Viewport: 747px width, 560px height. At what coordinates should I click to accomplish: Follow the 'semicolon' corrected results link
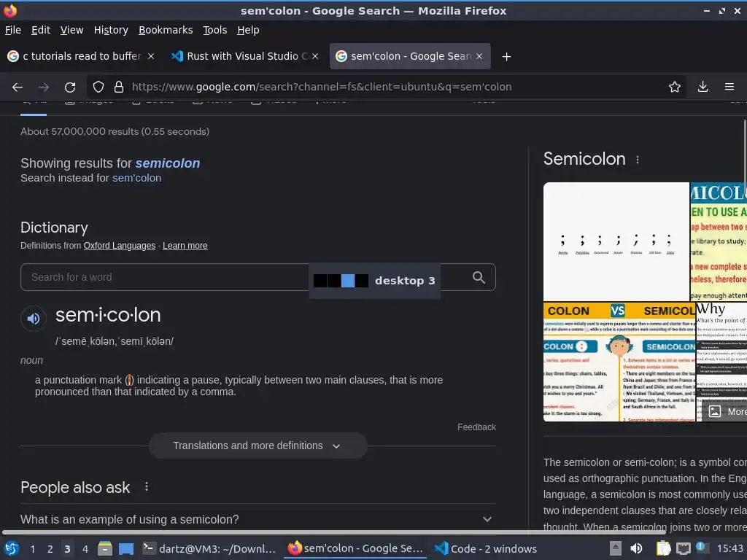tap(168, 163)
